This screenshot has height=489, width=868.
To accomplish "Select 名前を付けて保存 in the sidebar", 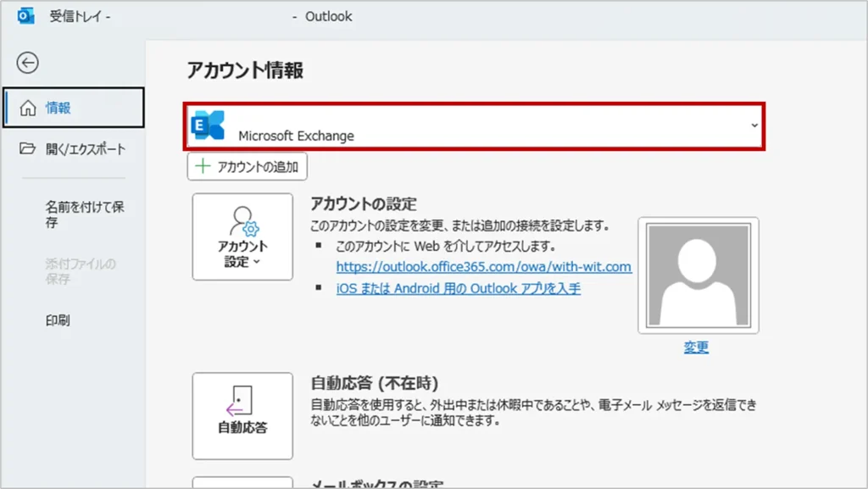I will click(x=85, y=214).
